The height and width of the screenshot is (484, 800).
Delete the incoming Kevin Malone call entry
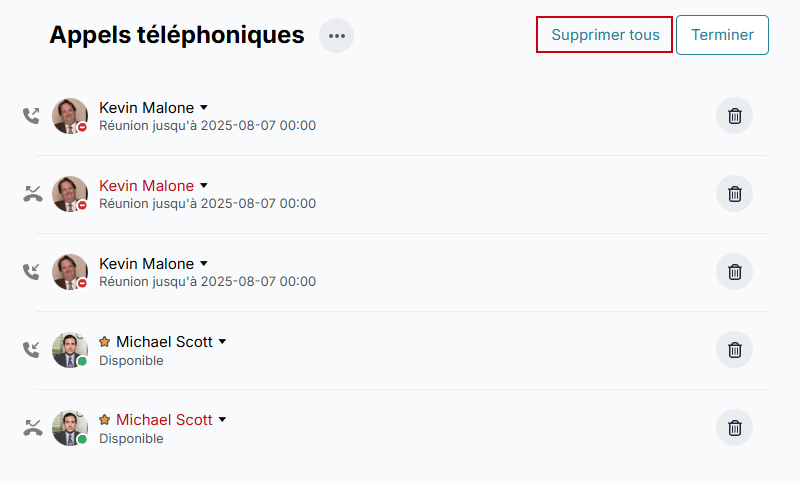(734, 272)
